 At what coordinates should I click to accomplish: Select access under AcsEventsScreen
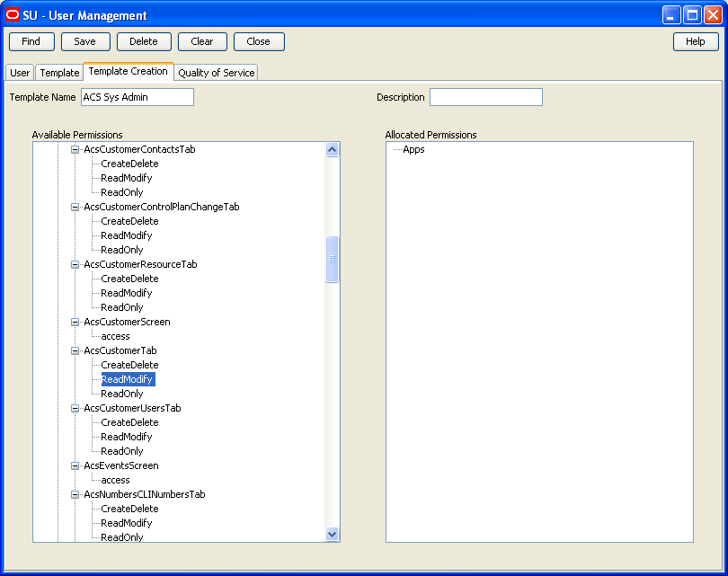pyautogui.click(x=114, y=480)
